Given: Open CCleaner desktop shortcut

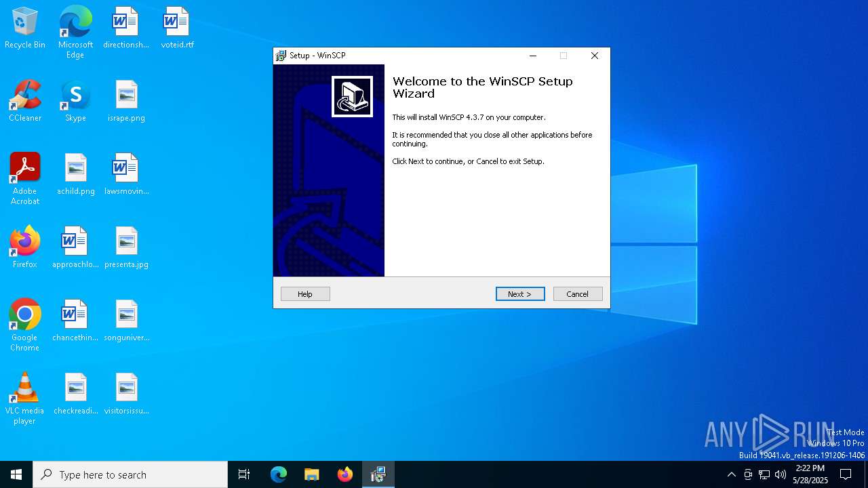Looking at the screenshot, I should tap(25, 101).
